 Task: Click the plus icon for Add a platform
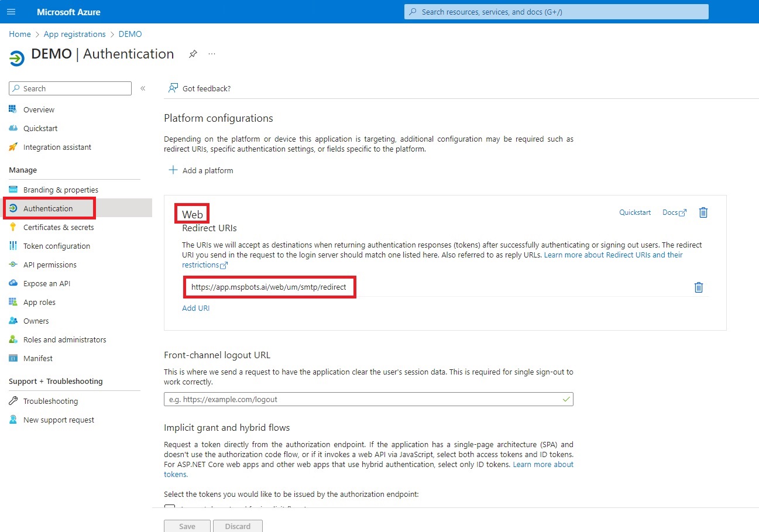[173, 170]
